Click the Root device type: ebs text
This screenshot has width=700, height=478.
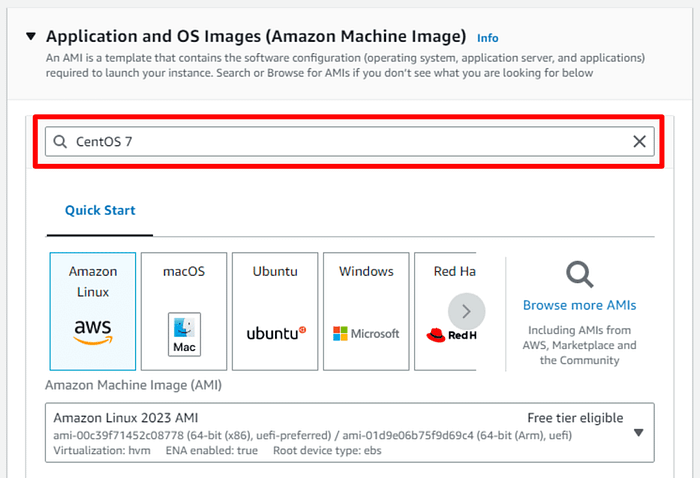click(x=327, y=450)
